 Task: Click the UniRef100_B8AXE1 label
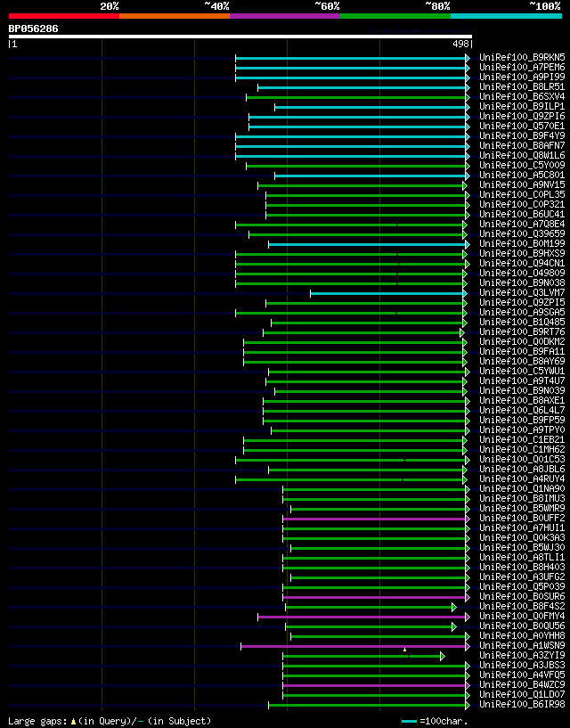point(522,400)
